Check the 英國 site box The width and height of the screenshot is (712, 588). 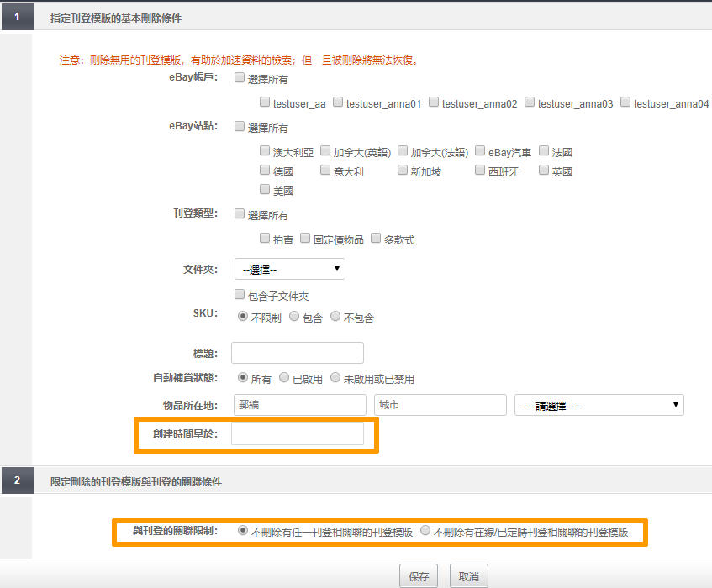tap(544, 170)
